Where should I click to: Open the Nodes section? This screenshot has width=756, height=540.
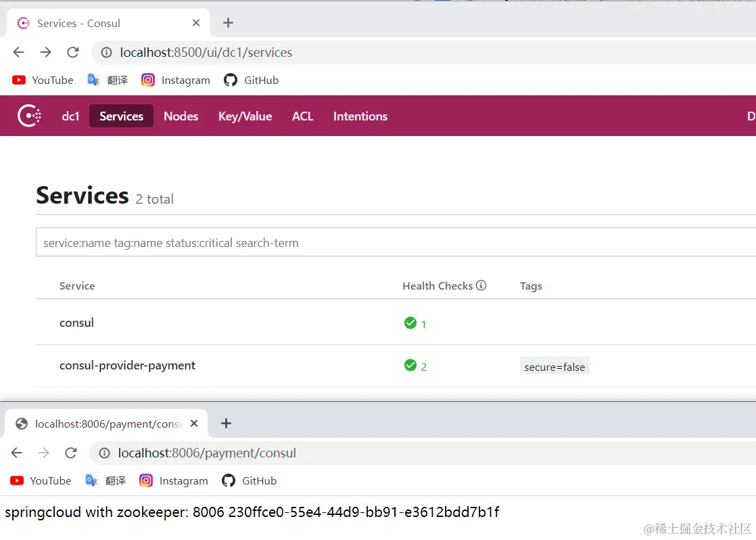[x=181, y=116]
